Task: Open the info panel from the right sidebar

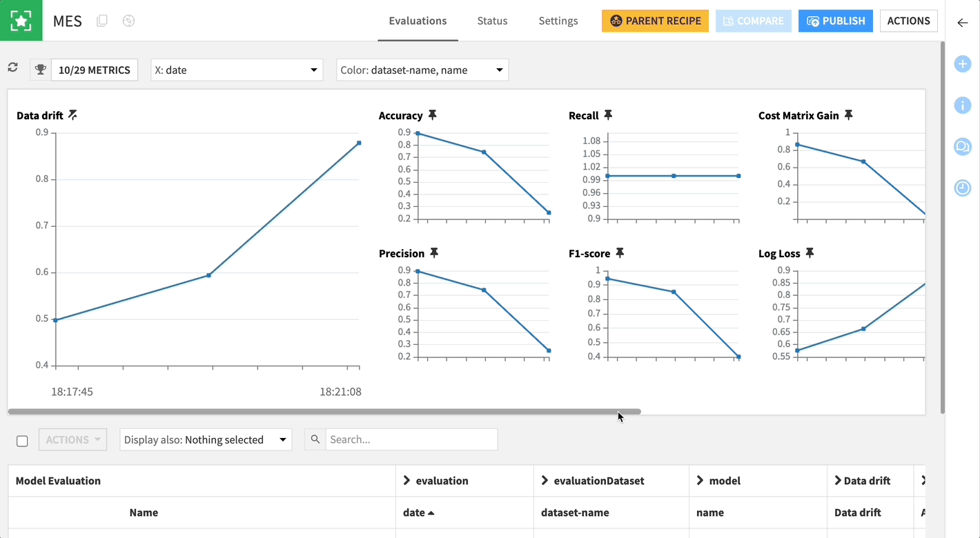Action: pos(962,105)
